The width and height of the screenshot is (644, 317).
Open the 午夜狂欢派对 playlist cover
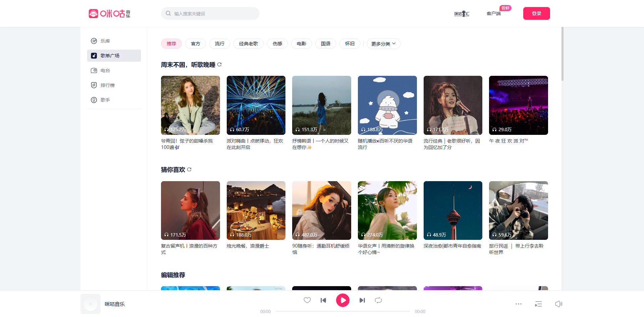click(x=519, y=105)
